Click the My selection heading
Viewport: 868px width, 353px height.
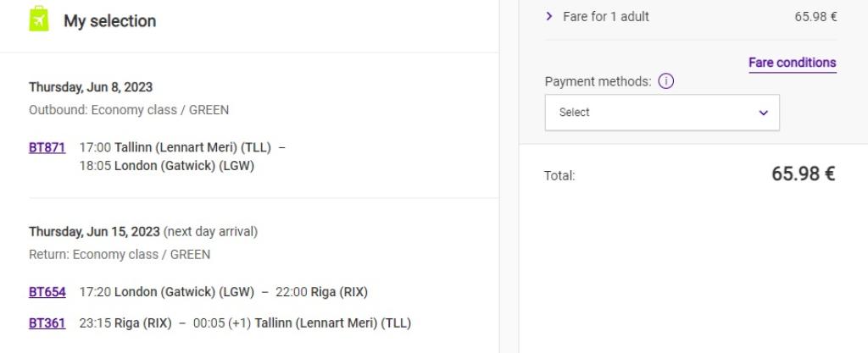(109, 21)
